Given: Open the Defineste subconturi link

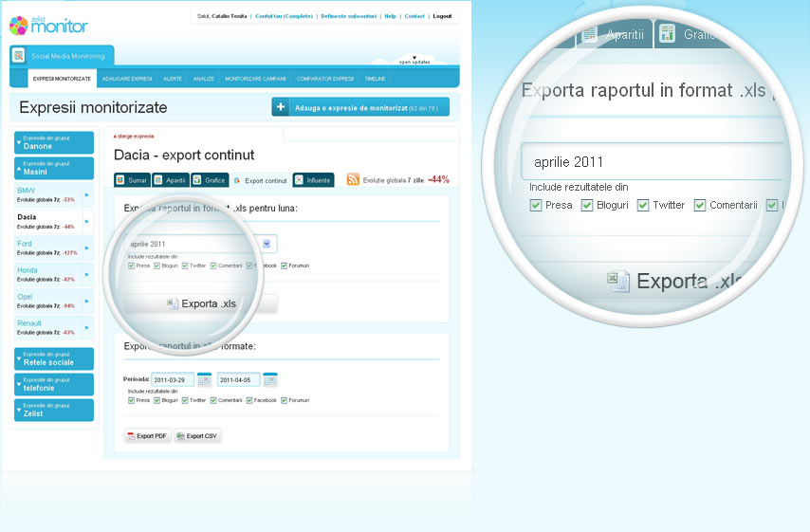Looking at the screenshot, I should pos(349,16).
